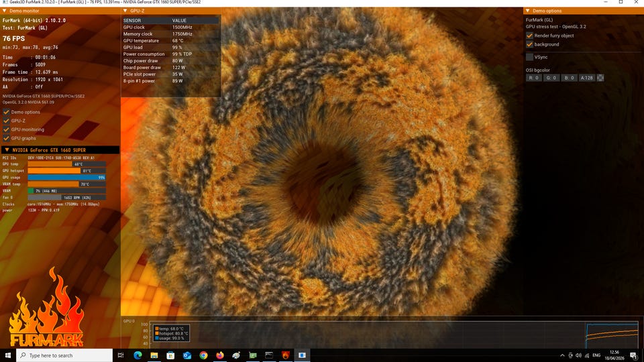Uncheck the Demo options checkbox
Screen dimensions: 644x362
coord(6,112)
